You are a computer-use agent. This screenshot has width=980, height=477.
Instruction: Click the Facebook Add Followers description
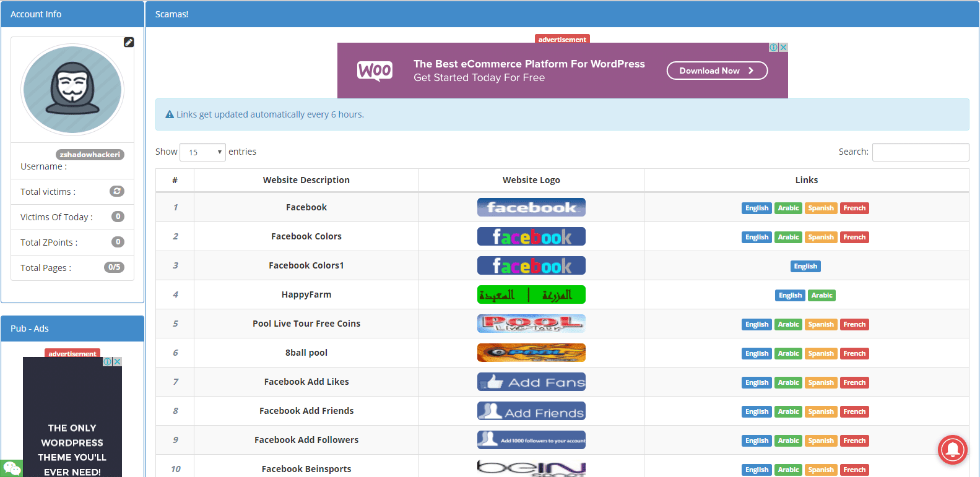tap(306, 440)
